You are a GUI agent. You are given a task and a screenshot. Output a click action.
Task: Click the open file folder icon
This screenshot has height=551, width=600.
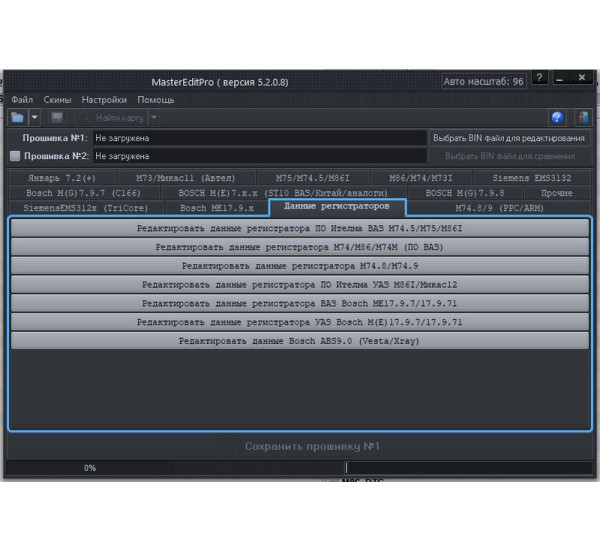tap(17, 118)
